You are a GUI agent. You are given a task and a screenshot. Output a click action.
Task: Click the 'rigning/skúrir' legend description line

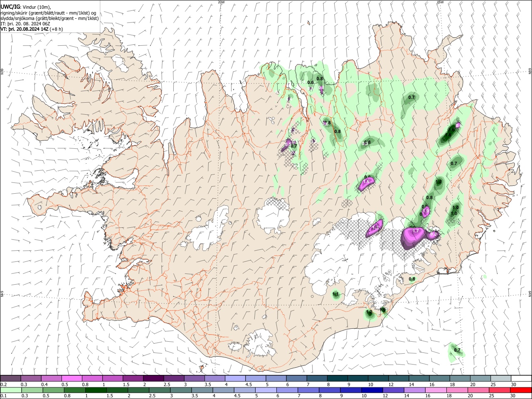(x=49, y=12)
